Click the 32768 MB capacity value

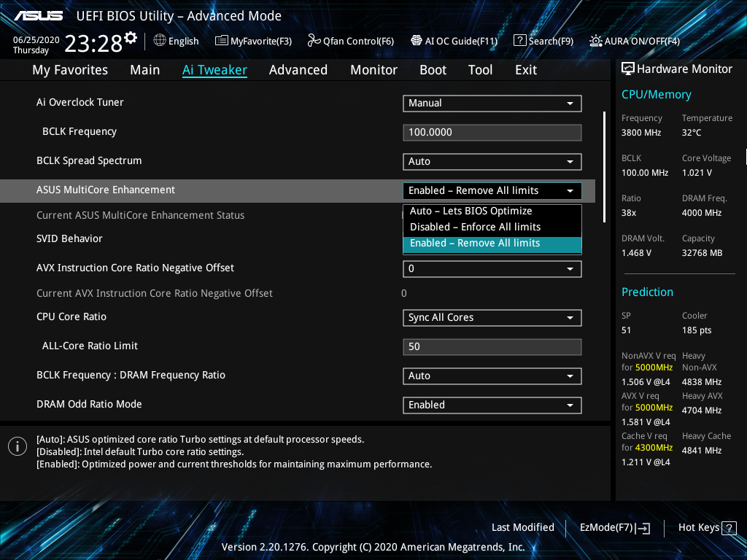[x=703, y=253]
